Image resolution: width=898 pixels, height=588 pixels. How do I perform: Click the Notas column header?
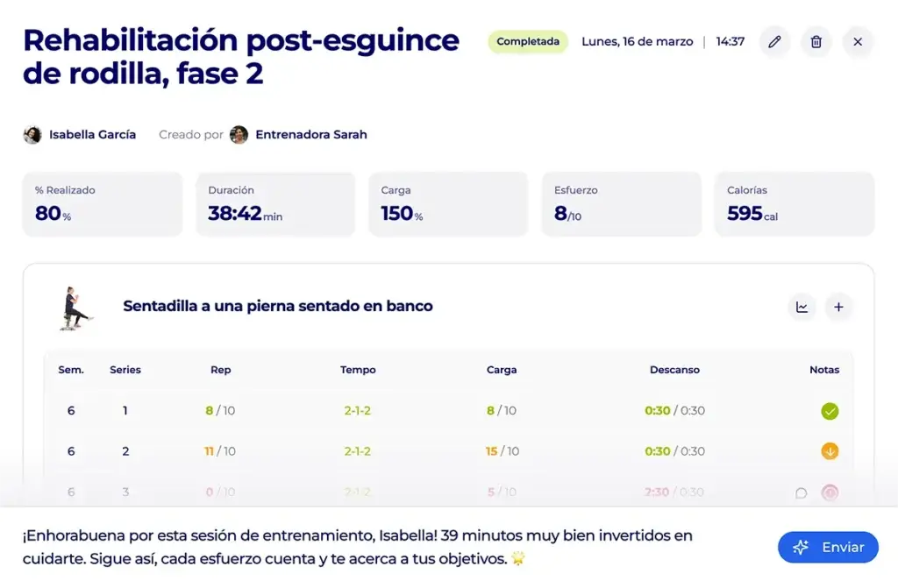click(824, 370)
